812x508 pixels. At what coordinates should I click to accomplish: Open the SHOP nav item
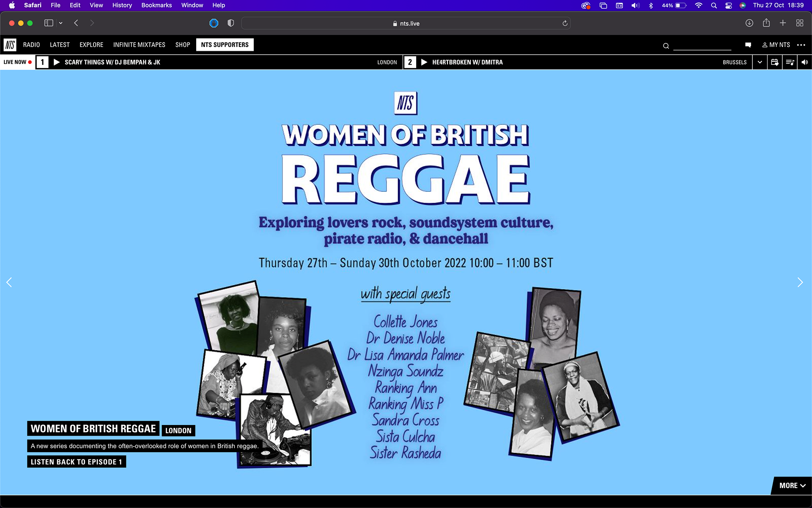click(183, 45)
